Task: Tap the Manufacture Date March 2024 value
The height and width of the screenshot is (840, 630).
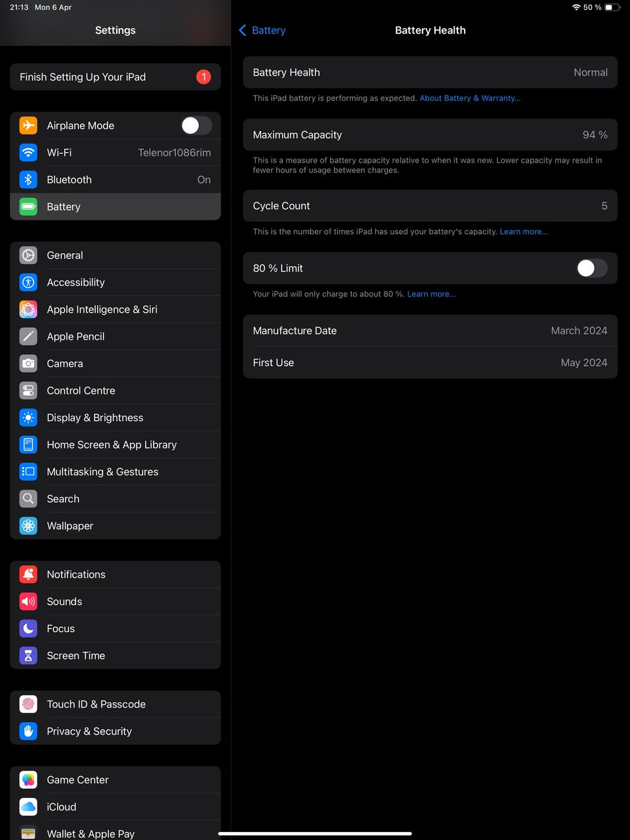Action: pos(579,330)
